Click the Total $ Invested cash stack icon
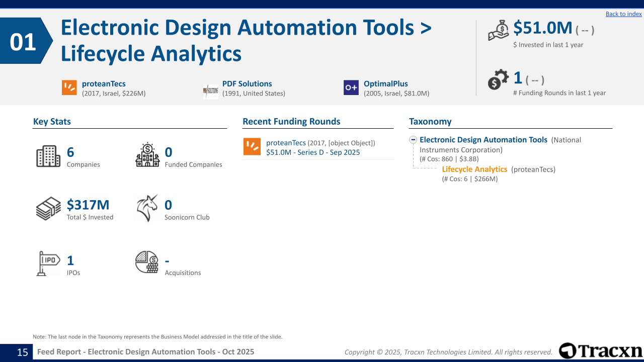The image size is (644, 362). coord(48,209)
